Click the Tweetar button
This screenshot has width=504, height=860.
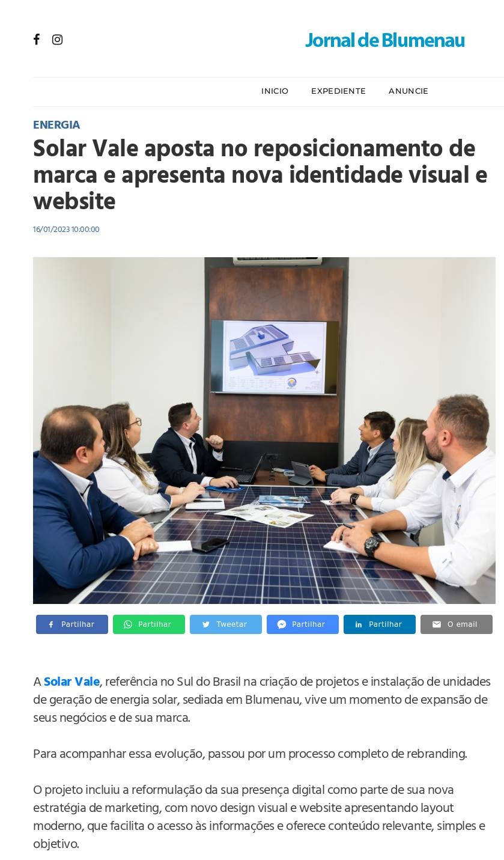click(226, 624)
